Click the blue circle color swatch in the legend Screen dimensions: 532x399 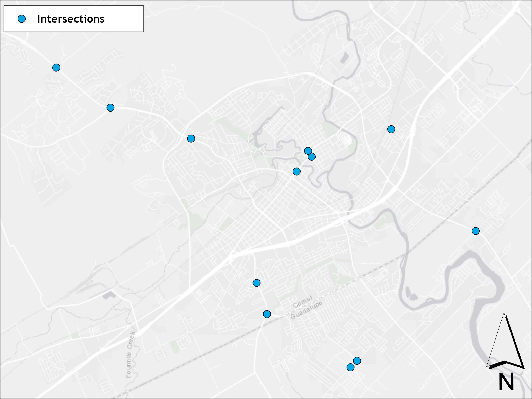(22, 19)
